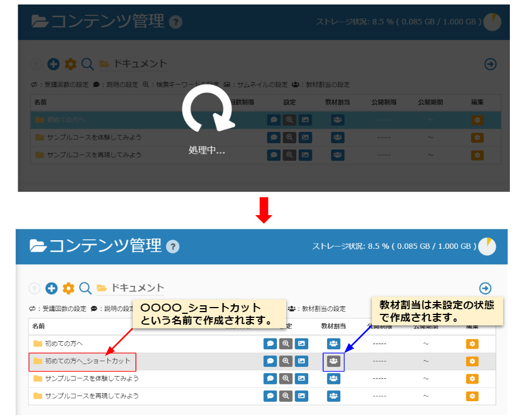
Task: Open thumbnail setting for 初めての方へ_ショートカット
Action: tap(302, 361)
